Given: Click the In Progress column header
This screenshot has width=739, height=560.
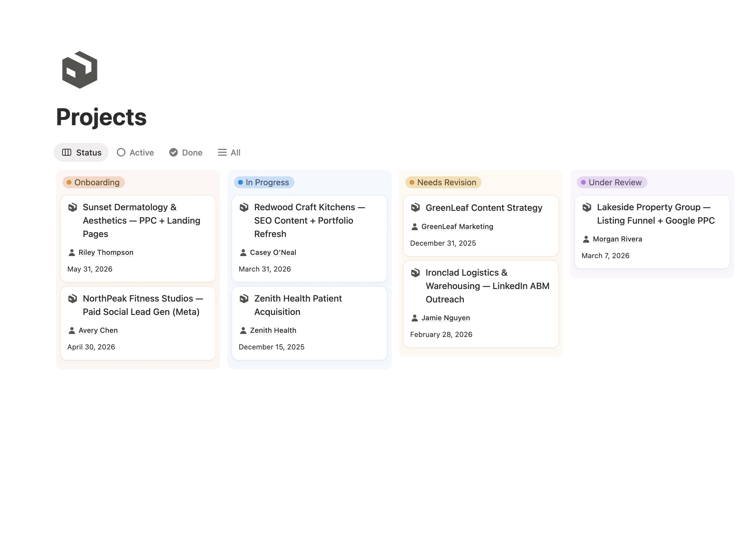Looking at the screenshot, I should click(x=264, y=182).
